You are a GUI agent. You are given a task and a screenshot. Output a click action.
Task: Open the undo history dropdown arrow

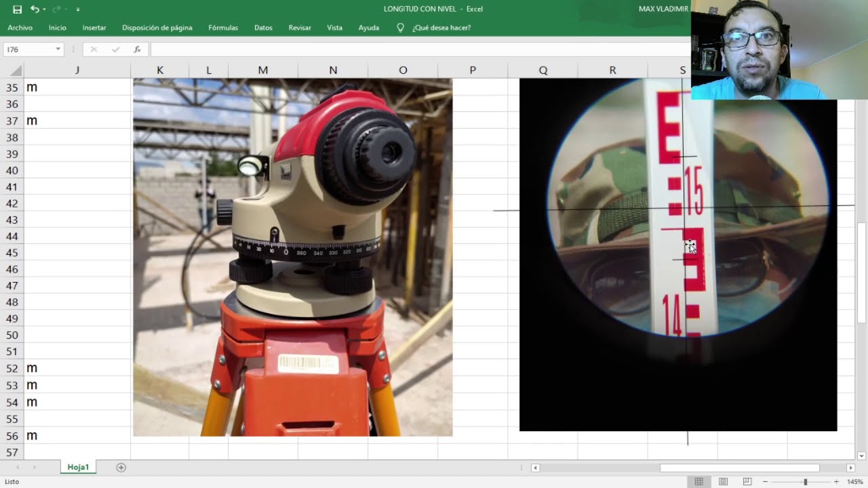(x=44, y=9)
